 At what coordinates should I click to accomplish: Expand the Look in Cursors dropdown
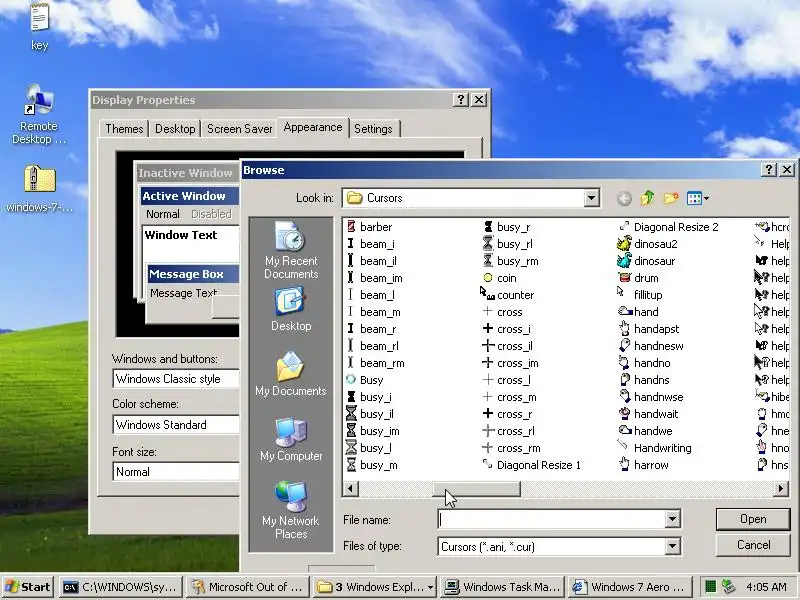pos(591,198)
